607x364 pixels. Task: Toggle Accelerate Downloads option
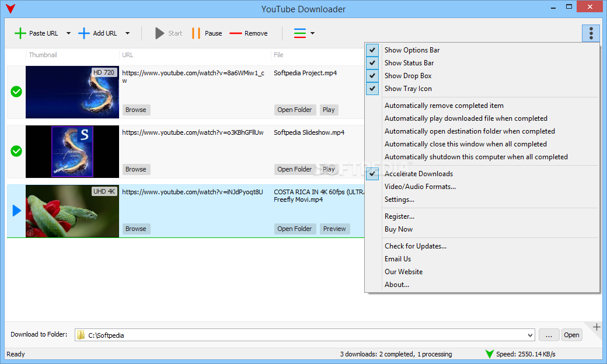click(482, 174)
